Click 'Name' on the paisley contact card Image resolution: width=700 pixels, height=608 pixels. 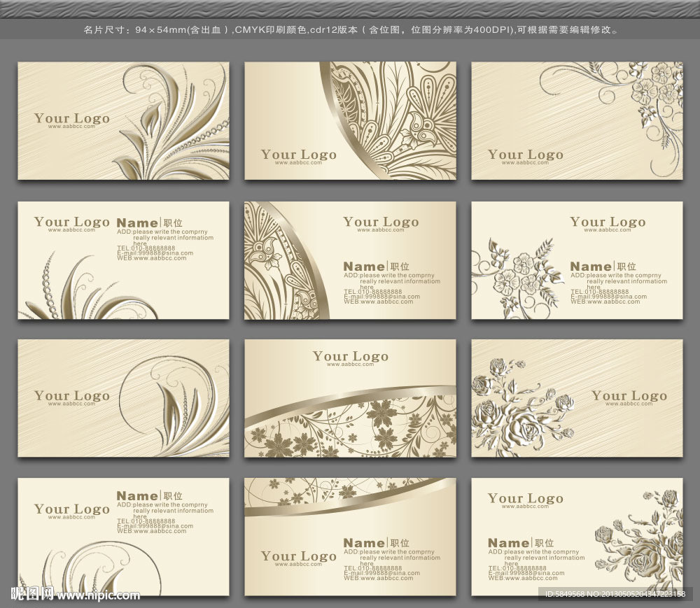(x=364, y=267)
